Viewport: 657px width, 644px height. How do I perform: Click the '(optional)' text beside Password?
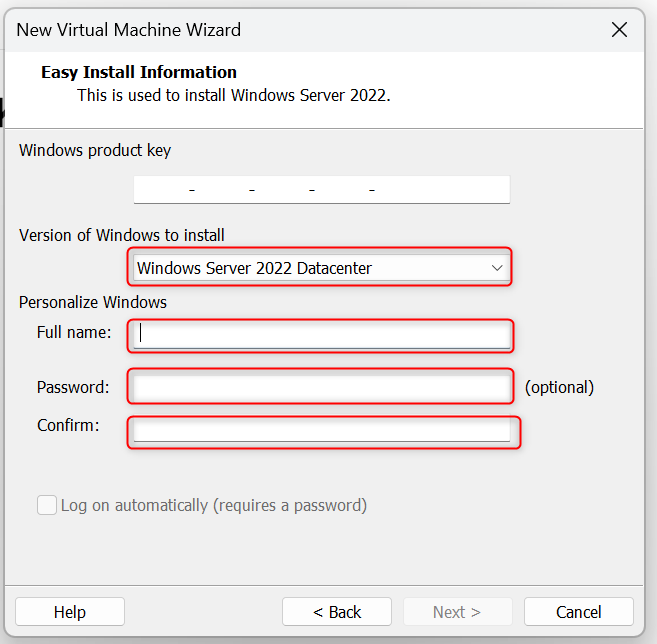click(x=559, y=387)
